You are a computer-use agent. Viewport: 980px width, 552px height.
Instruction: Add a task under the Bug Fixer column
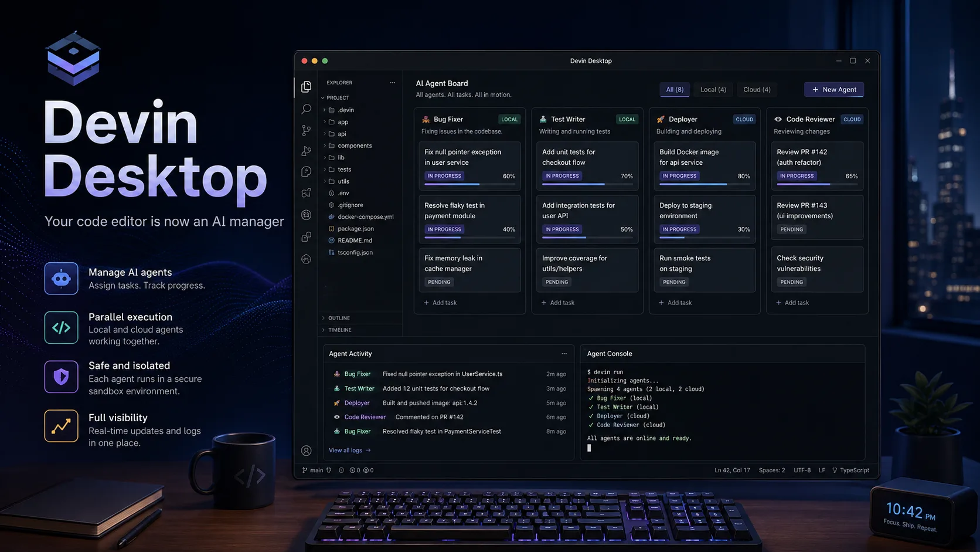coord(440,303)
